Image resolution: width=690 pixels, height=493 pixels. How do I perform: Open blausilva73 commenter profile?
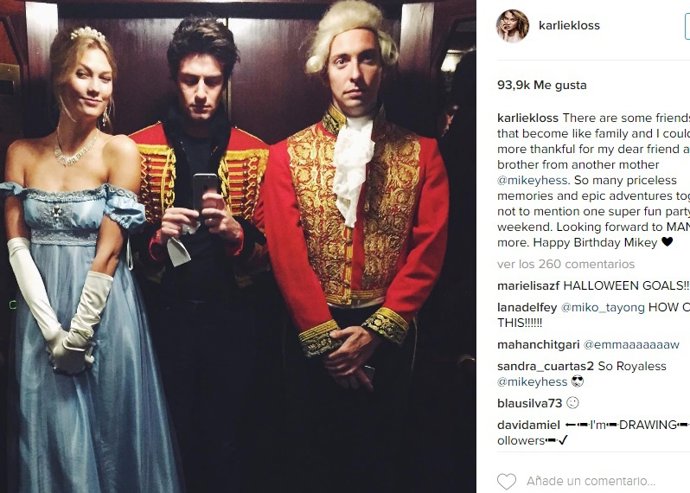tap(530, 403)
